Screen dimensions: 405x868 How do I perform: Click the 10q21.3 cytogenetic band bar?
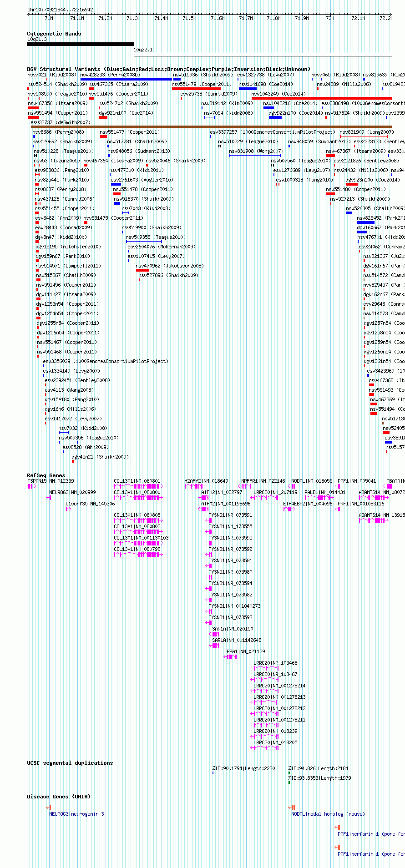(x=81, y=44)
